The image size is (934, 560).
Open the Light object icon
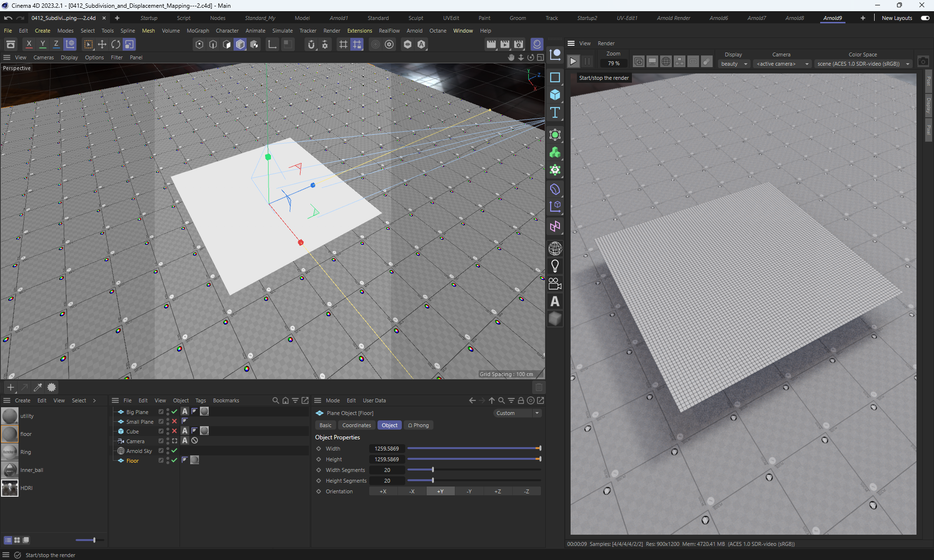click(555, 266)
